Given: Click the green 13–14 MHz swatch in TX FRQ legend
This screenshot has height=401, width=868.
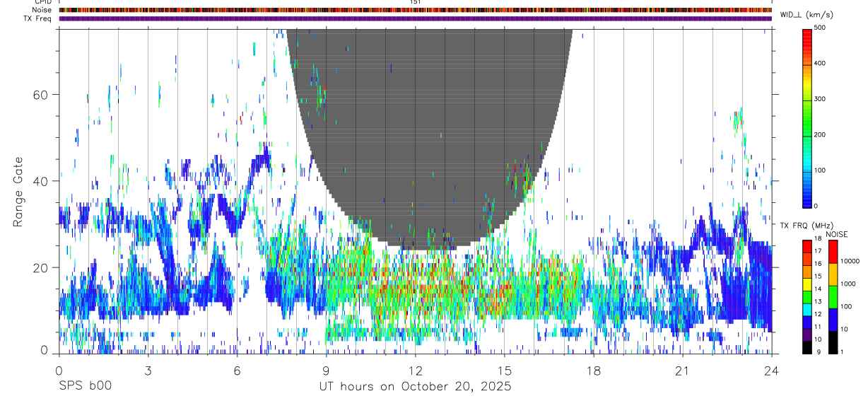Looking at the screenshot, I should (807, 297).
